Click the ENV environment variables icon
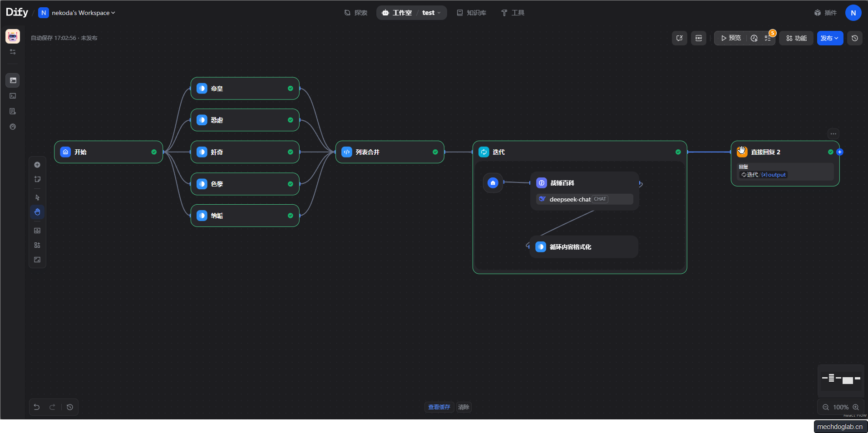Viewport: 868px width, 433px height. coord(698,38)
